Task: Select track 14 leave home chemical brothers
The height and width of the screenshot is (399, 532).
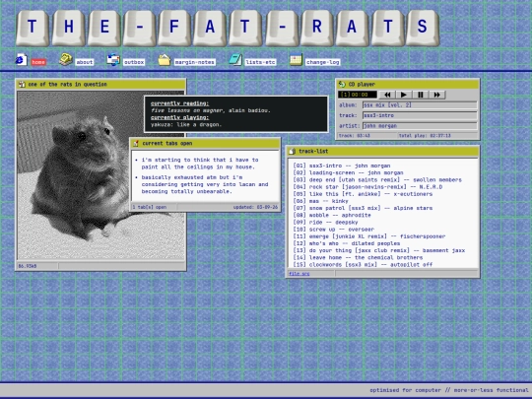Action: [x=358, y=257]
